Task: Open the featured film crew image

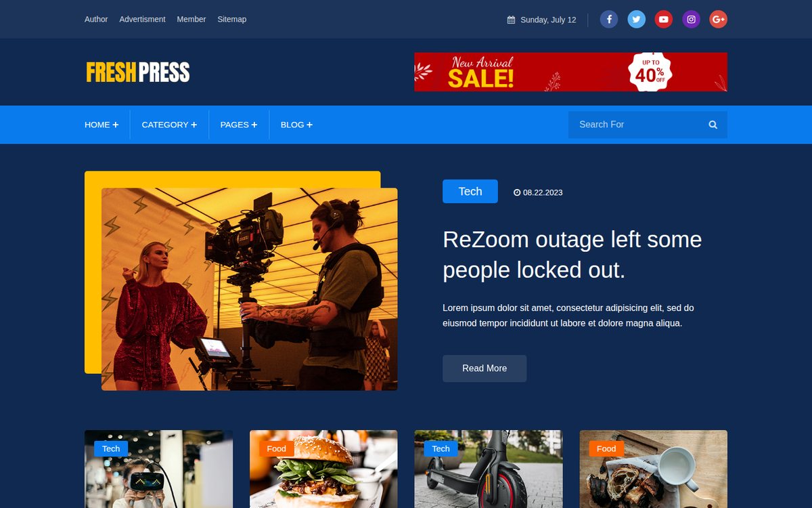Action: pos(250,289)
